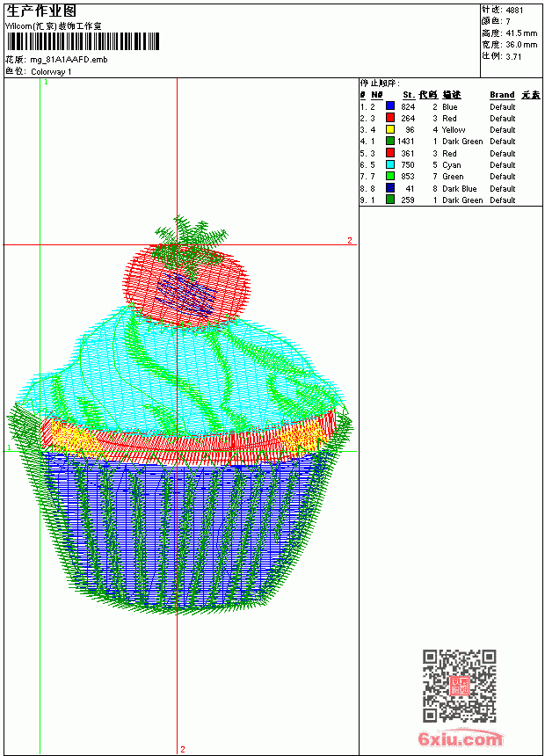Click the Cyan thread color swatch

pos(390,165)
